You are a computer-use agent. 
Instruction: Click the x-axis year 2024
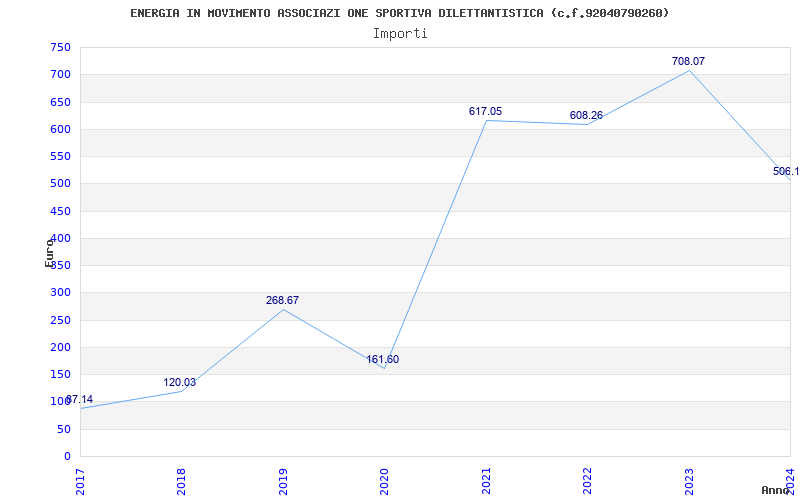tap(790, 482)
